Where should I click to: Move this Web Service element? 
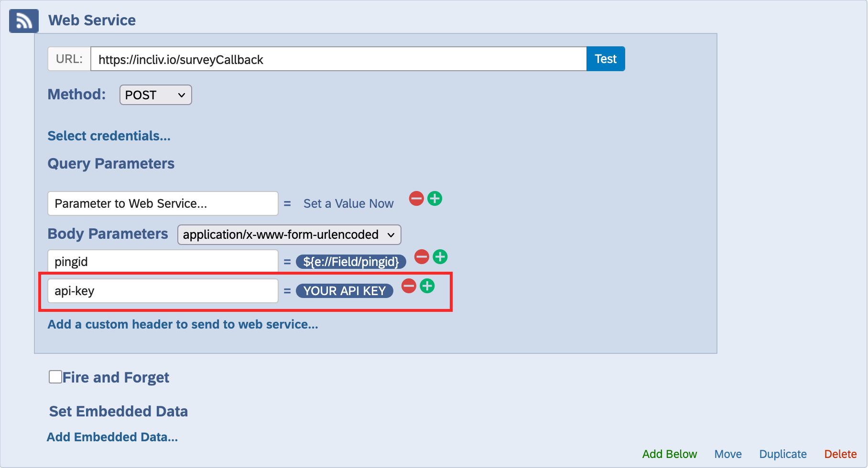[x=728, y=454]
